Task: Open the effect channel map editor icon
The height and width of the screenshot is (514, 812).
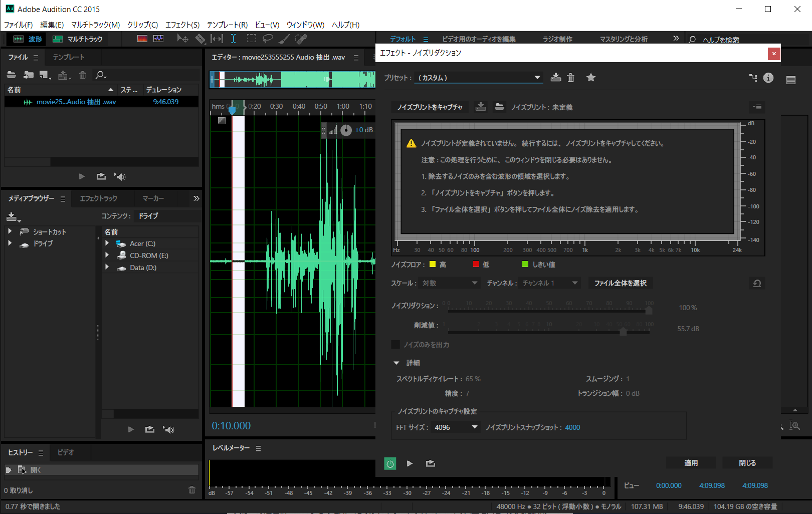Action: [753, 78]
